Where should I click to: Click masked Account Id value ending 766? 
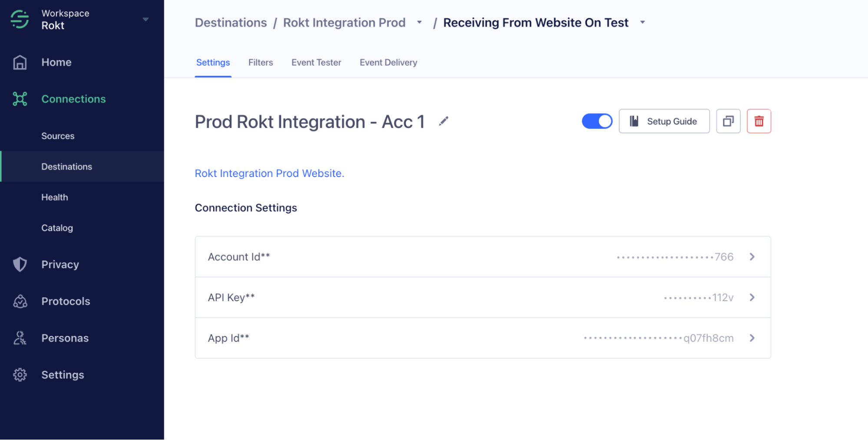[675, 257]
